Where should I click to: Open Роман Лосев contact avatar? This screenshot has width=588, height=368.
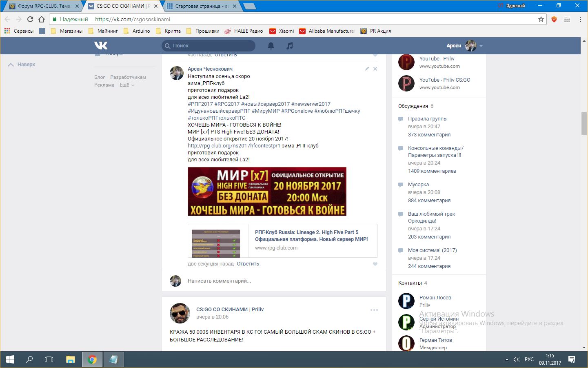pyautogui.click(x=406, y=301)
